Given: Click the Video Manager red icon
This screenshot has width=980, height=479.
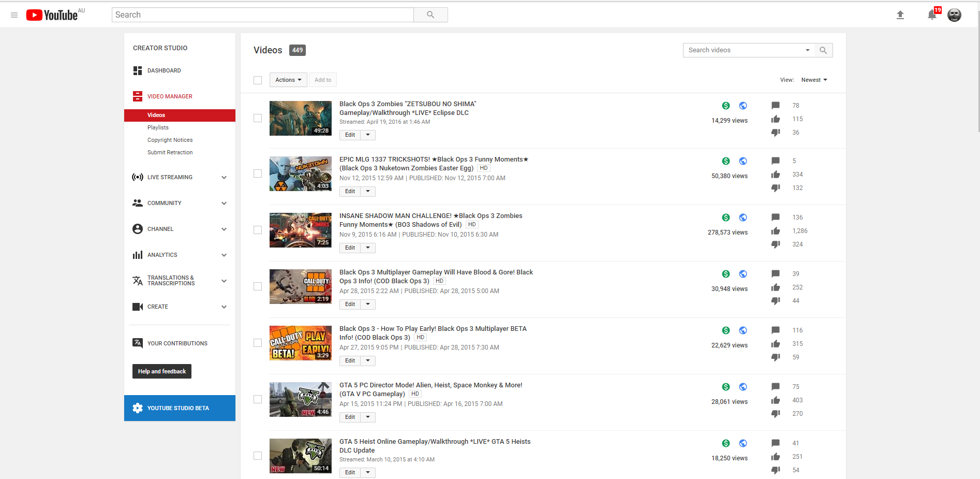Looking at the screenshot, I should 138,96.
